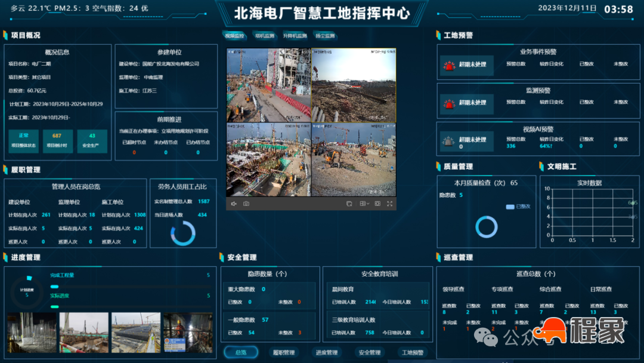The width and height of the screenshot is (644, 363).
Task: Enter fullscreen video with the expand icon
Action: [390, 204]
